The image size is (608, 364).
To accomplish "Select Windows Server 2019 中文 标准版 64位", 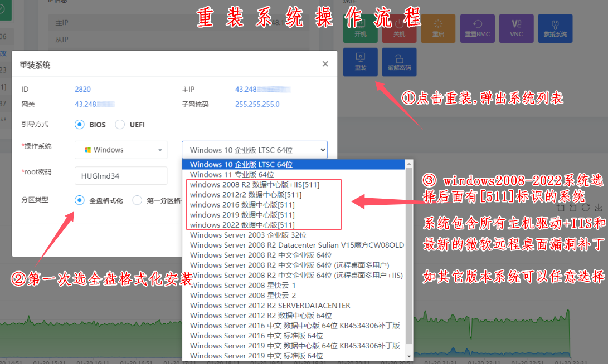I will click(294, 356).
